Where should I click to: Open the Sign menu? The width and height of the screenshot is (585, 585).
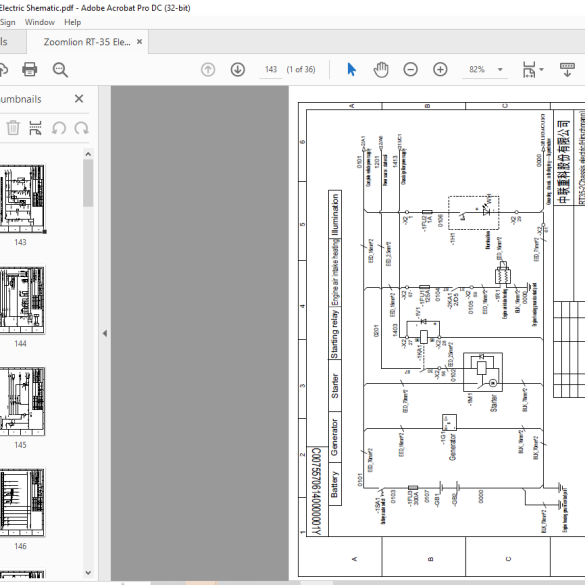point(7,22)
